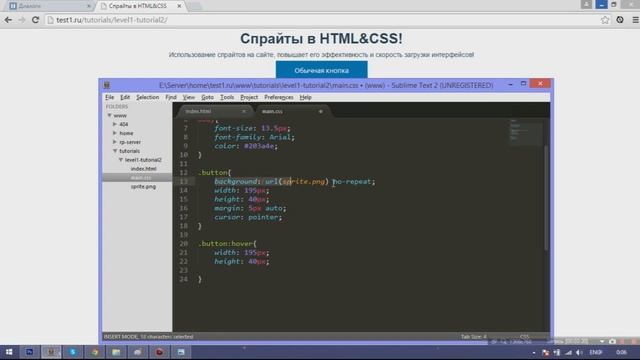Image resolution: width=640 pixels, height=360 pixels.
Task: Open the Selection menu
Action: [147, 97]
